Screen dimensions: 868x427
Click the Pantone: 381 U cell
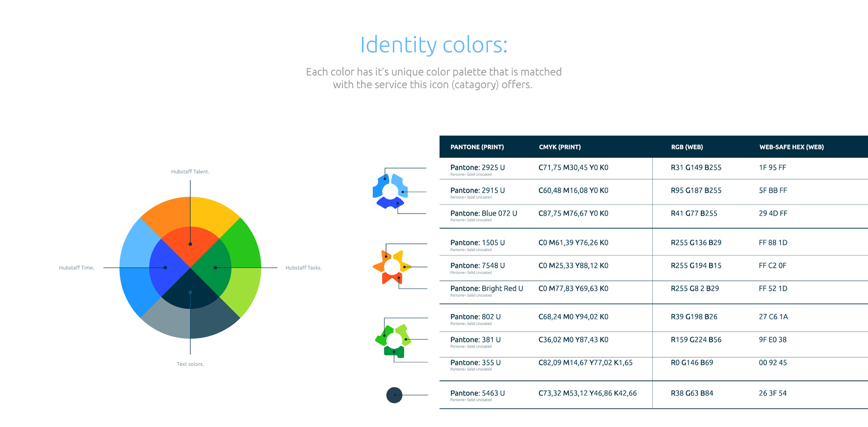pos(476,340)
